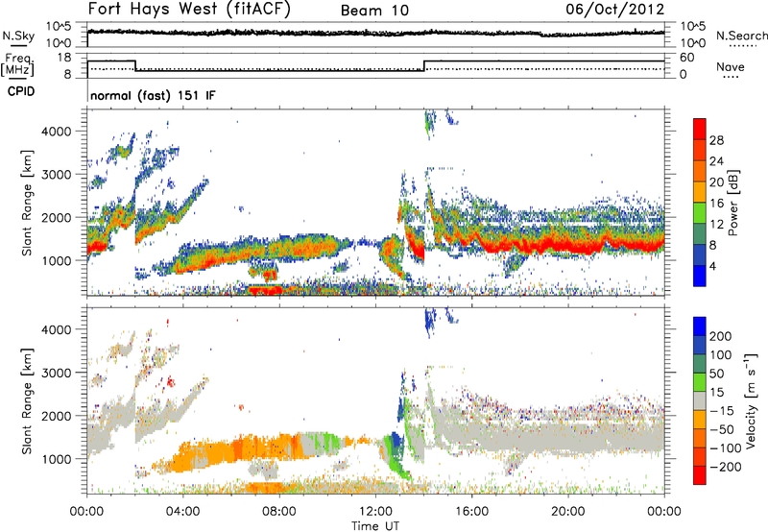The height and width of the screenshot is (532, 768).
Task: Click "1000" on the velocity panel axis
Action: [x=56, y=459]
